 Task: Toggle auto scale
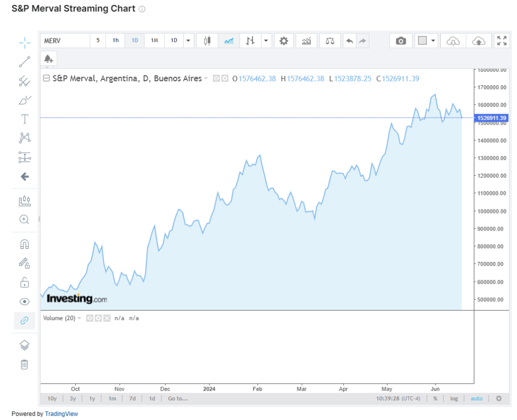[x=477, y=399]
